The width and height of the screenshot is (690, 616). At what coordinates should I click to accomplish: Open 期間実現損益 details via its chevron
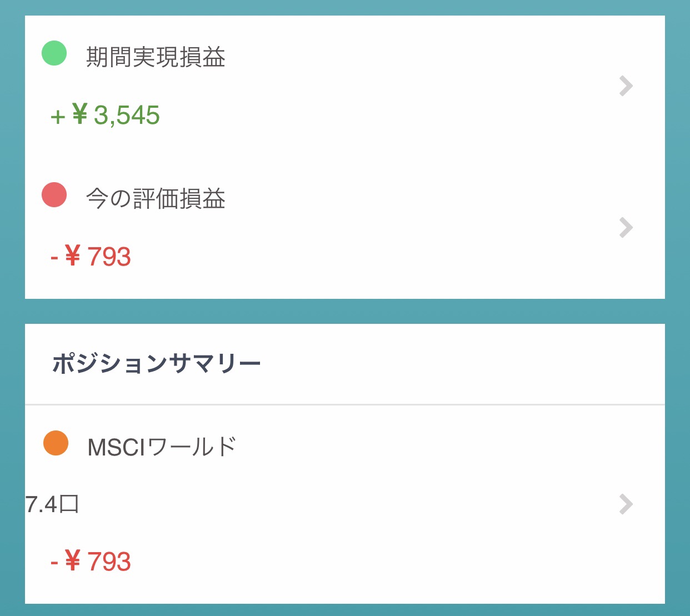pos(626,86)
